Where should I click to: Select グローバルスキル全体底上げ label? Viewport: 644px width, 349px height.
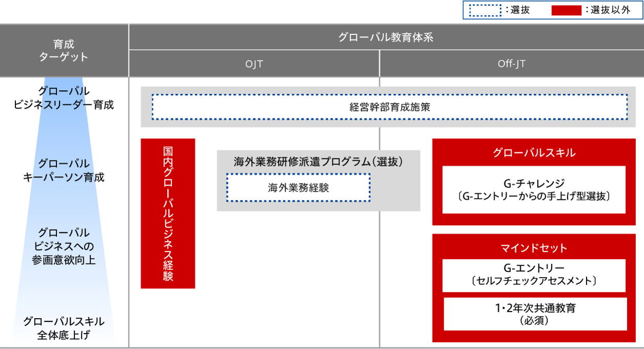pyautogui.click(x=64, y=329)
